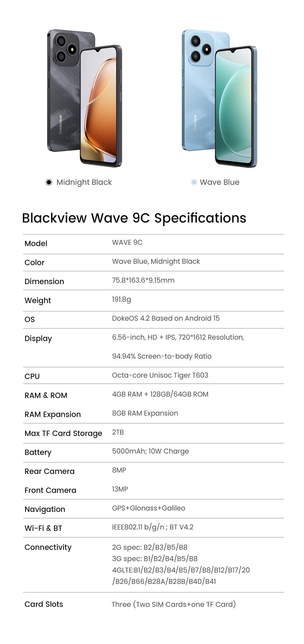Click the Wave Blue phone image

pyautogui.click(x=220, y=98)
